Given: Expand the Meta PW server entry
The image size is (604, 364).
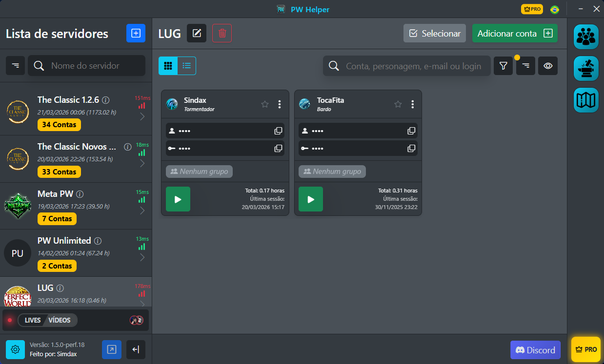Looking at the screenshot, I should click(x=142, y=210).
